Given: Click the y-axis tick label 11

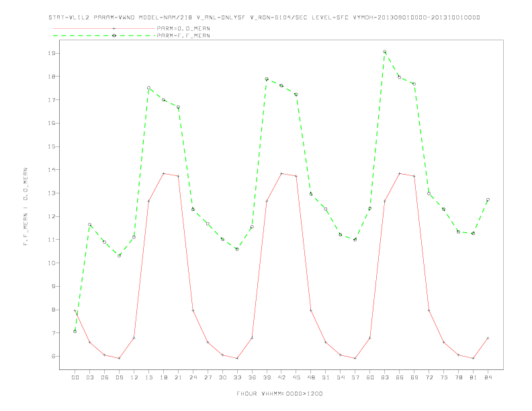Looking at the screenshot, I should point(52,239).
